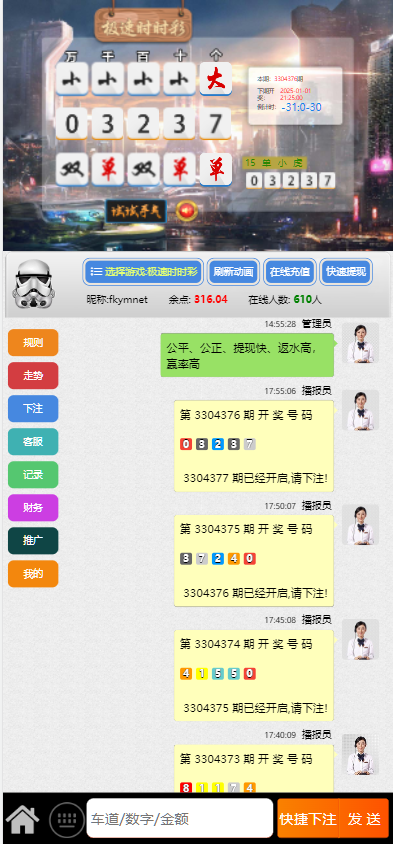Click the 在线人数: 610人 online count

point(285,300)
